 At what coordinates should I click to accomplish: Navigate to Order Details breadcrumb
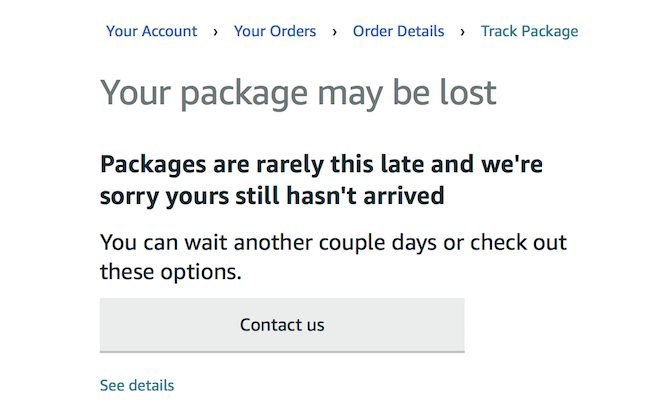(398, 31)
